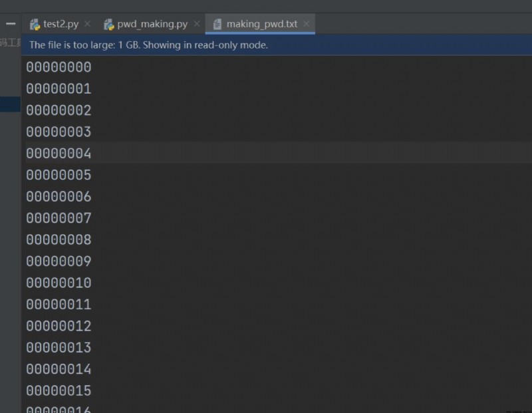532x413 pixels.
Task: Click the Python file icon on test2.py
Action: click(35, 25)
